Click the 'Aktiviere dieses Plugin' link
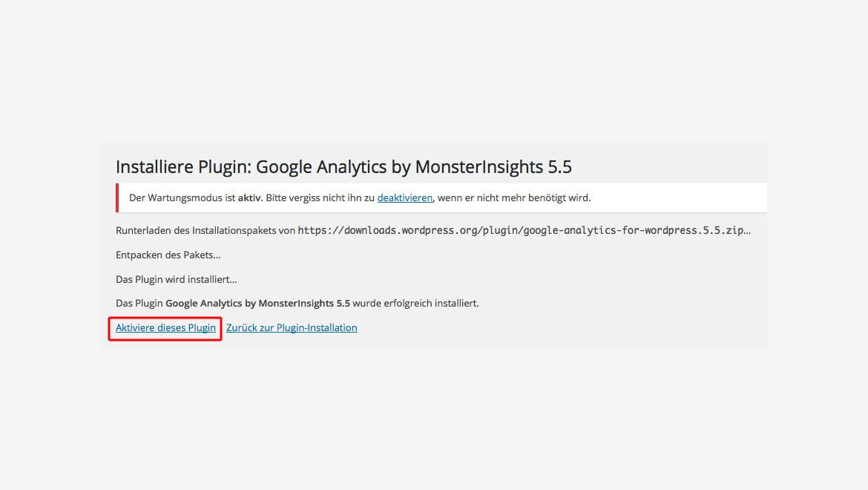The image size is (868, 490). coord(165,327)
